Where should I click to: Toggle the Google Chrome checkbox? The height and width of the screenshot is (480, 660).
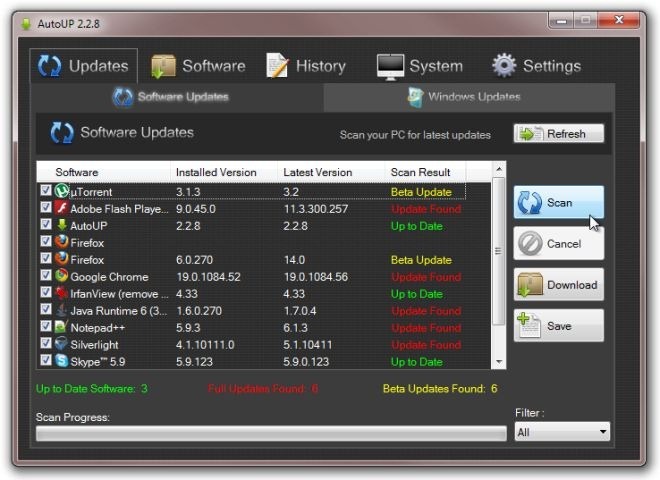point(46,275)
